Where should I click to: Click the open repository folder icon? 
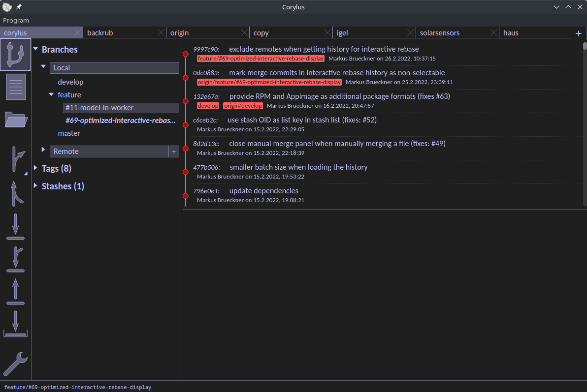15,120
